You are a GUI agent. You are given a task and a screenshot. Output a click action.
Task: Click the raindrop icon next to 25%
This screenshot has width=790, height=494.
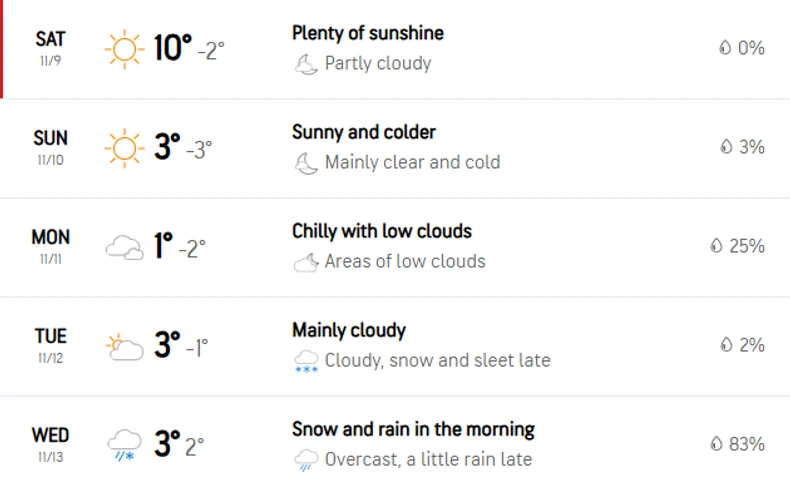715,246
